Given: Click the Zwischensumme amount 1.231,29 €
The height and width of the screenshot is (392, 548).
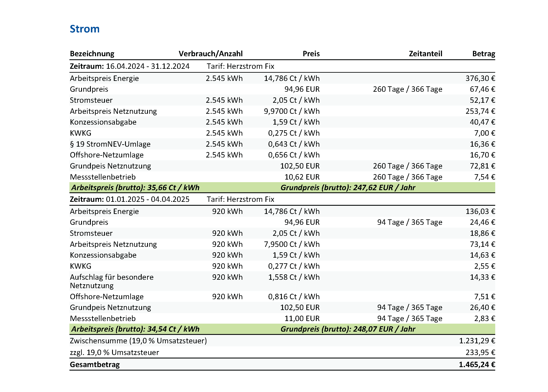Looking at the screenshot, I should point(477,341).
